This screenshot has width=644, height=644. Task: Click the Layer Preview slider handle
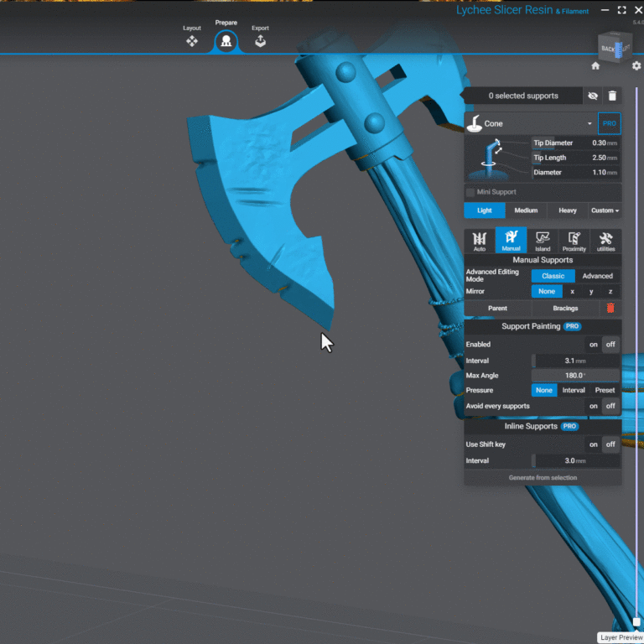pos(636,621)
